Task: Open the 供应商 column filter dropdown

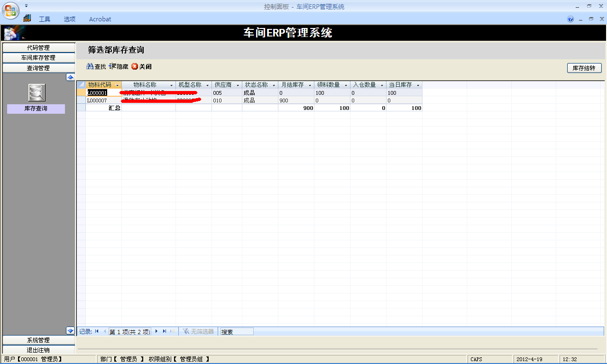Action: (x=238, y=85)
